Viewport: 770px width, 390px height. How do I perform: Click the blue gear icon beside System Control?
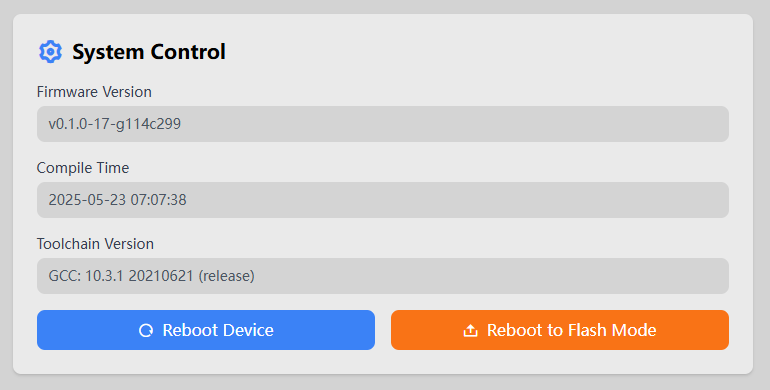[x=50, y=52]
